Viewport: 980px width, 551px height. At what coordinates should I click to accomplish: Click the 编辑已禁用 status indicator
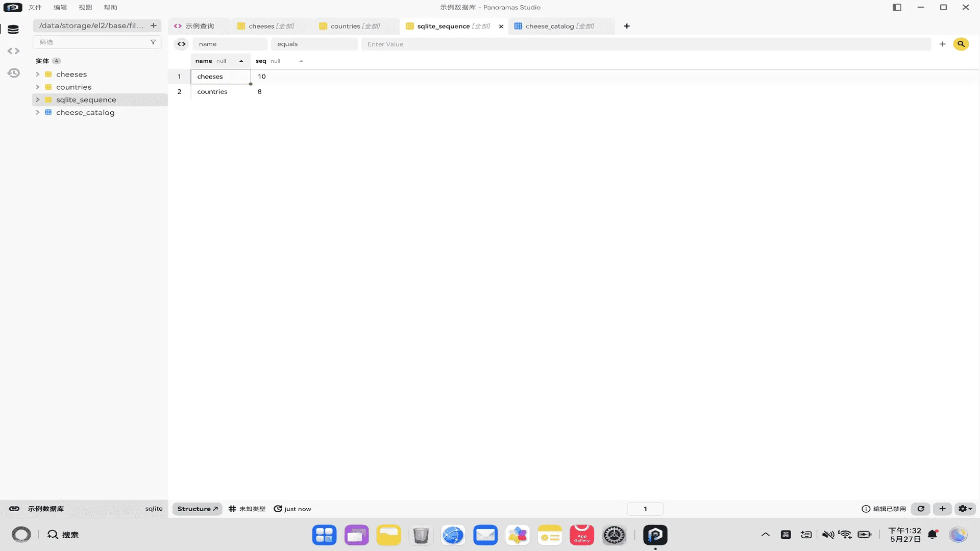[884, 509]
